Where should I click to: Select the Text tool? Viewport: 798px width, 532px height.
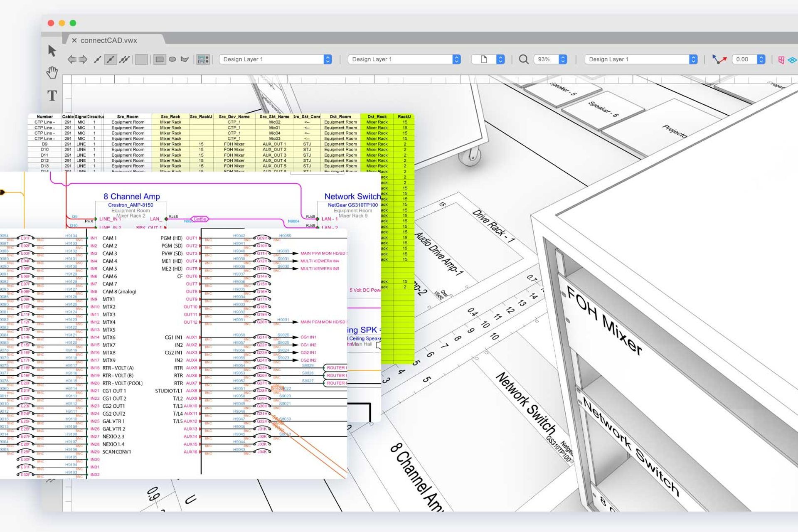pyautogui.click(x=52, y=96)
